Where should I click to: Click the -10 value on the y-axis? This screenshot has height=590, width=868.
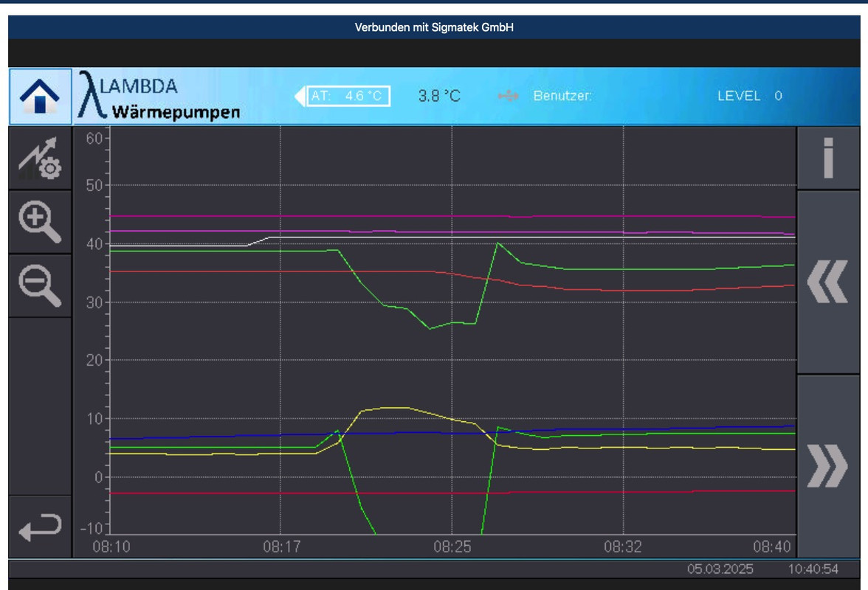[x=92, y=528]
